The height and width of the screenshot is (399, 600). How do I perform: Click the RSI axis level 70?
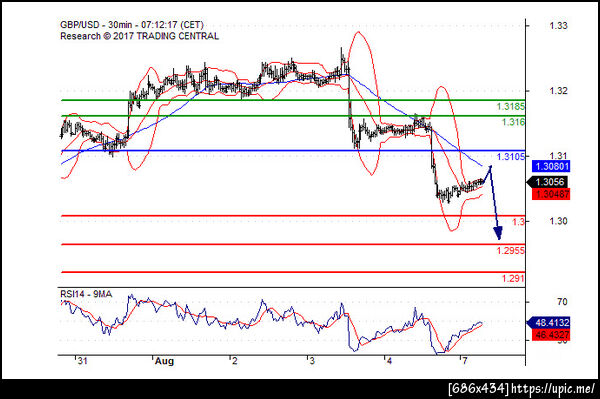coord(562,302)
